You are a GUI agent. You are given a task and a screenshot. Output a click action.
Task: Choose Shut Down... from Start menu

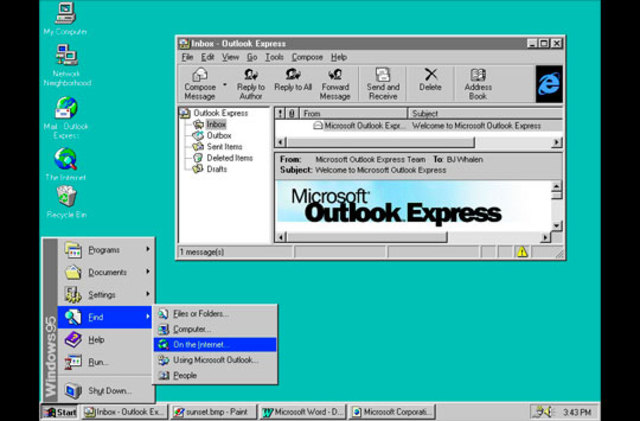(106, 391)
